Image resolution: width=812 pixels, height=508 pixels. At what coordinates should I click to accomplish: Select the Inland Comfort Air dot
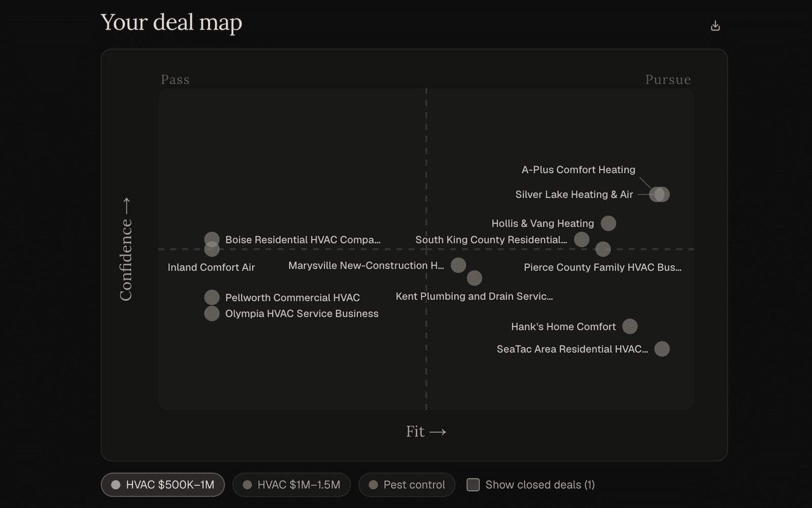coord(212,250)
